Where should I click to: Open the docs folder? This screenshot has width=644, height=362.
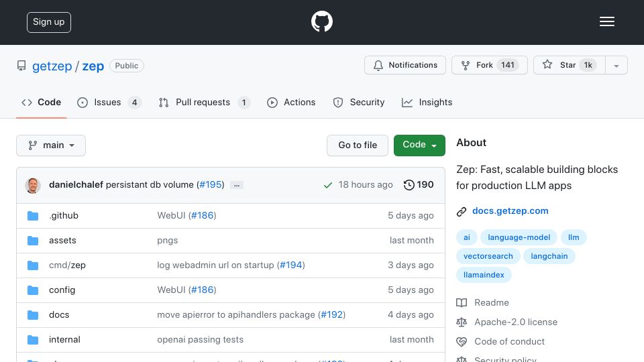pyautogui.click(x=59, y=315)
